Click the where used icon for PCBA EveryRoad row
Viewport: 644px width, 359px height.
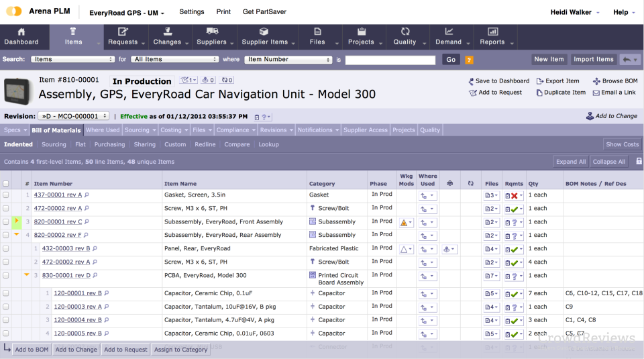[x=427, y=277]
